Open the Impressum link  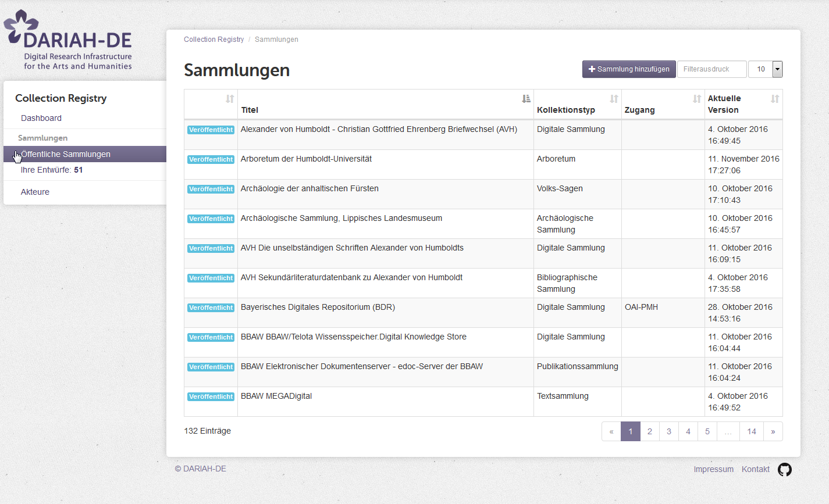tap(713, 469)
